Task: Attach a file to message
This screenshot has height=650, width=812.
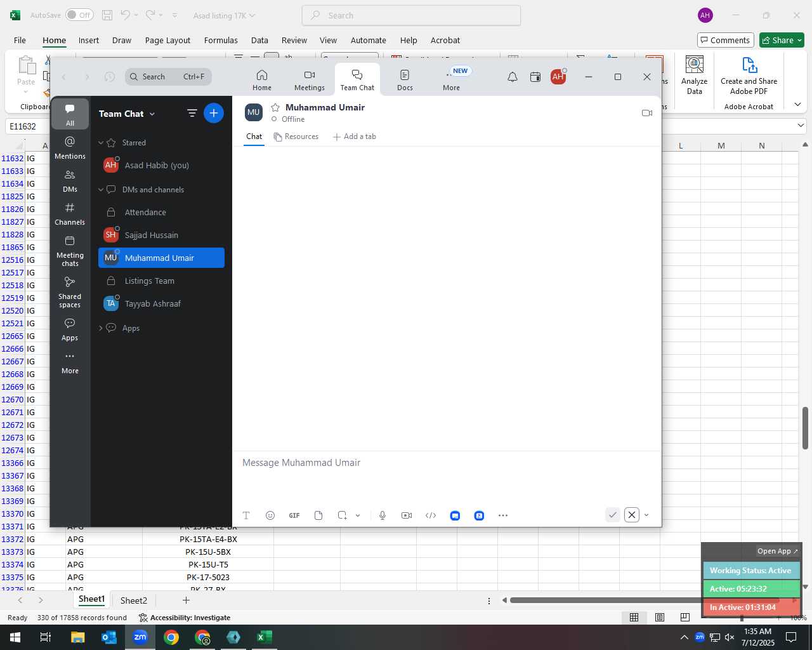Action: click(x=318, y=515)
